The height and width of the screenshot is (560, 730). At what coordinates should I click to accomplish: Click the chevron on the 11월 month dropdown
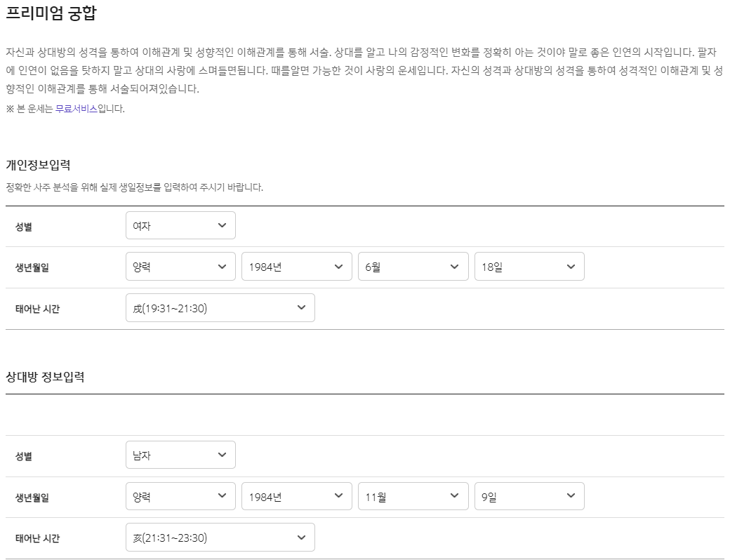(x=454, y=496)
